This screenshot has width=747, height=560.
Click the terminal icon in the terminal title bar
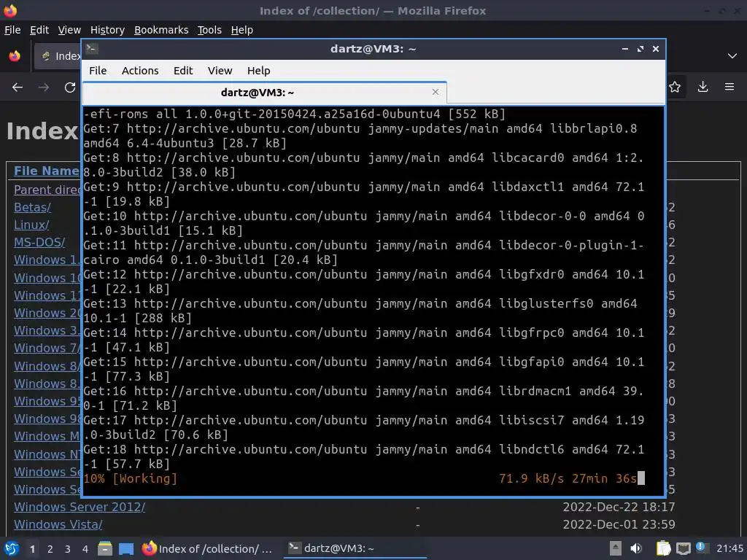(92, 49)
